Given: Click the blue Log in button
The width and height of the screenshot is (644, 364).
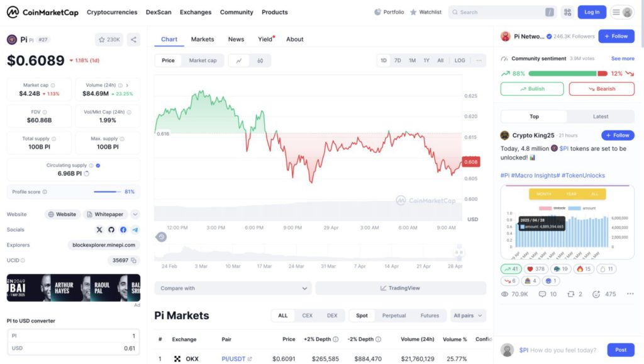Looking at the screenshot, I should pos(592,13).
